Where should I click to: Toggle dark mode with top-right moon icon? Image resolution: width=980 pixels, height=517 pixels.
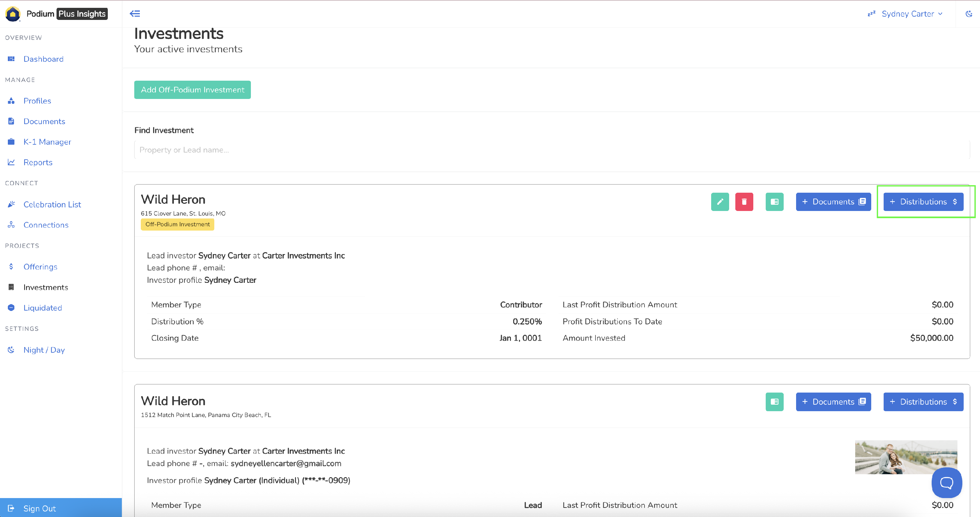[x=969, y=14]
